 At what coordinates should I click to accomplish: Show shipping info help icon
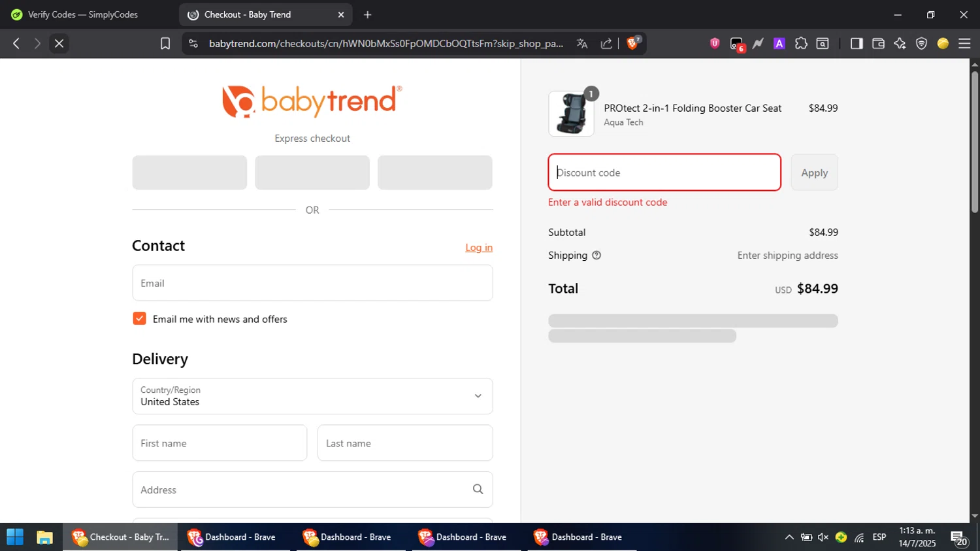(x=596, y=256)
